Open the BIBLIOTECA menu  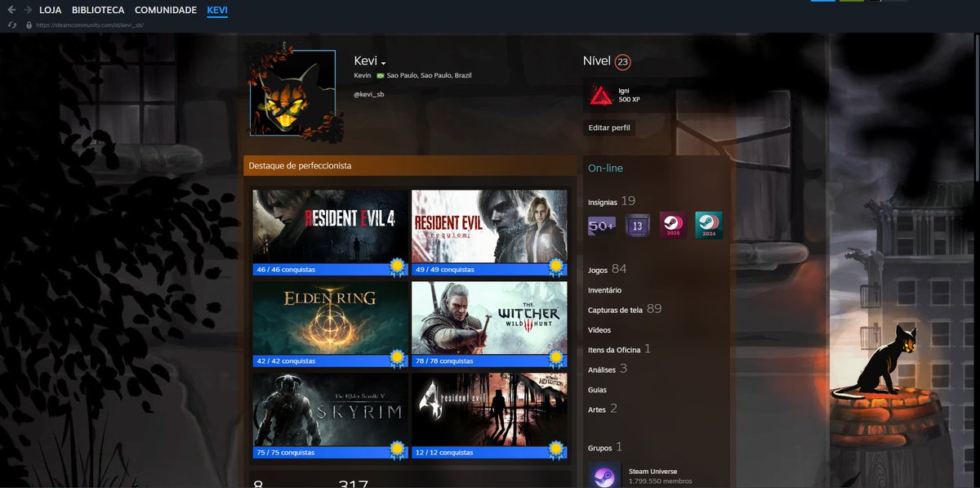pos(98,10)
